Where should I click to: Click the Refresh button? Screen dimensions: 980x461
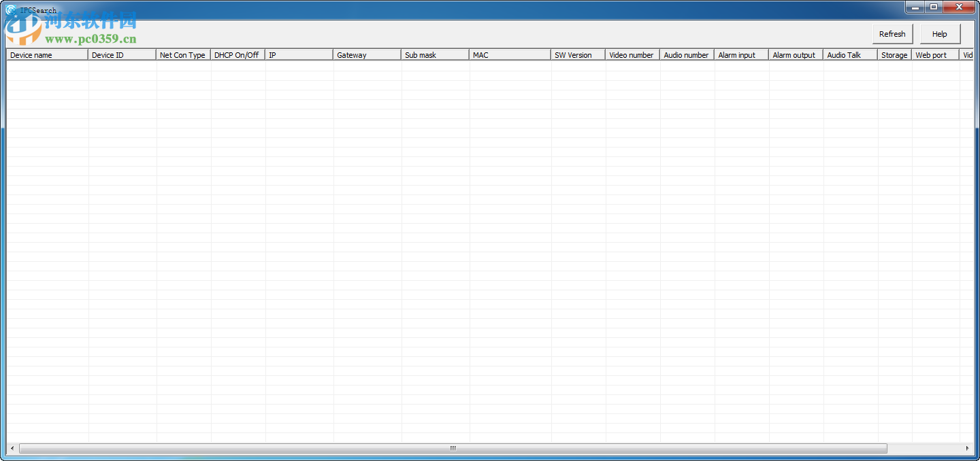[892, 34]
